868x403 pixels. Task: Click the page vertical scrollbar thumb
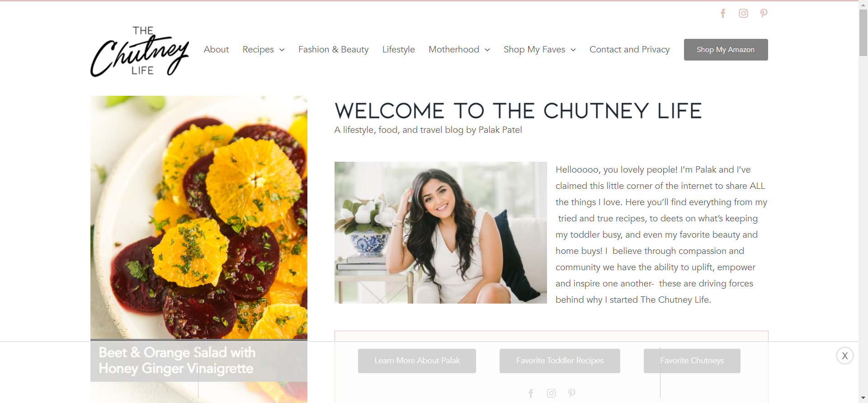863,33
